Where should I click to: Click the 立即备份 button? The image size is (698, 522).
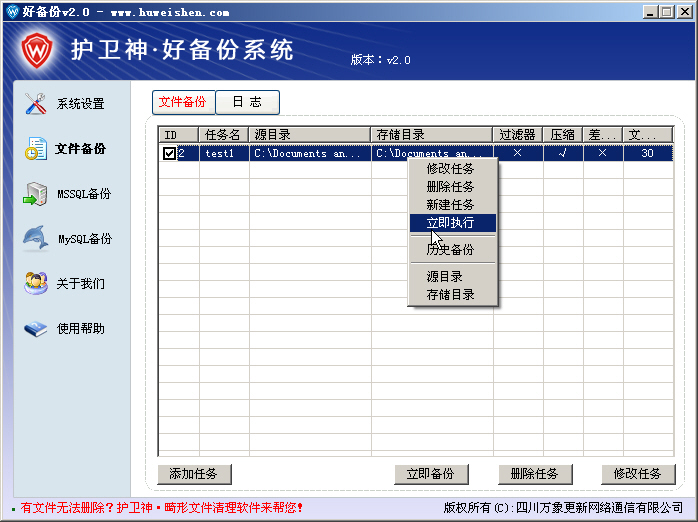click(x=431, y=474)
